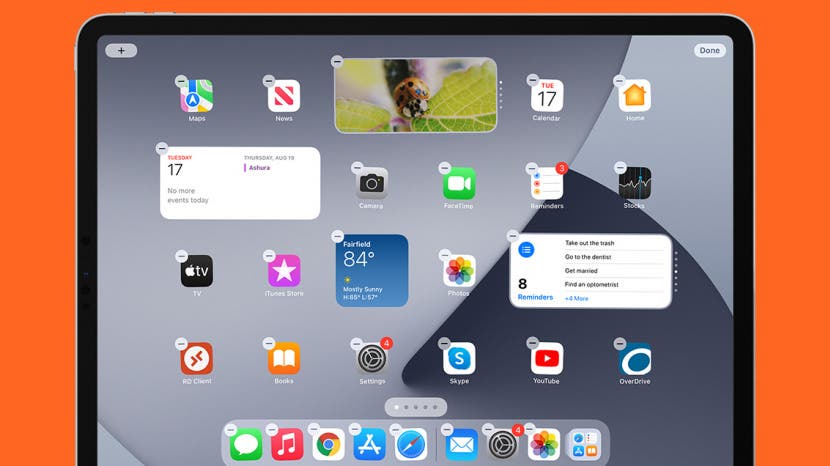Screen dimensions: 830x466
Task: Open the Maps app icon
Action: coord(197,96)
